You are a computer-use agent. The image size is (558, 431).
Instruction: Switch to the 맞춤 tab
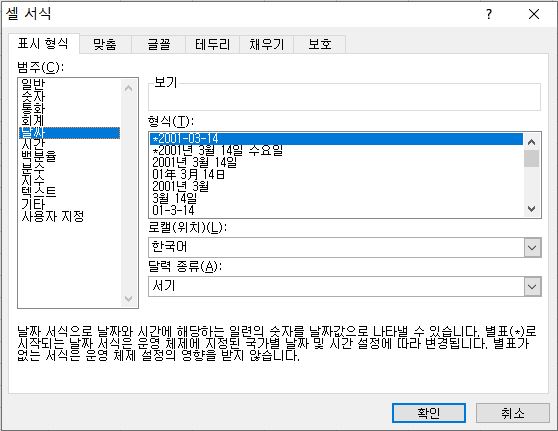(105, 44)
